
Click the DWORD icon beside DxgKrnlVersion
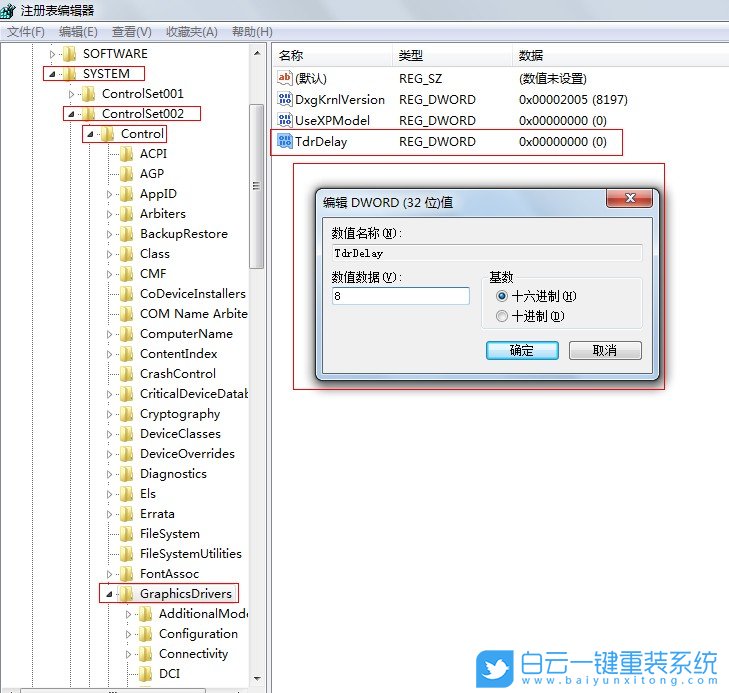(x=285, y=99)
